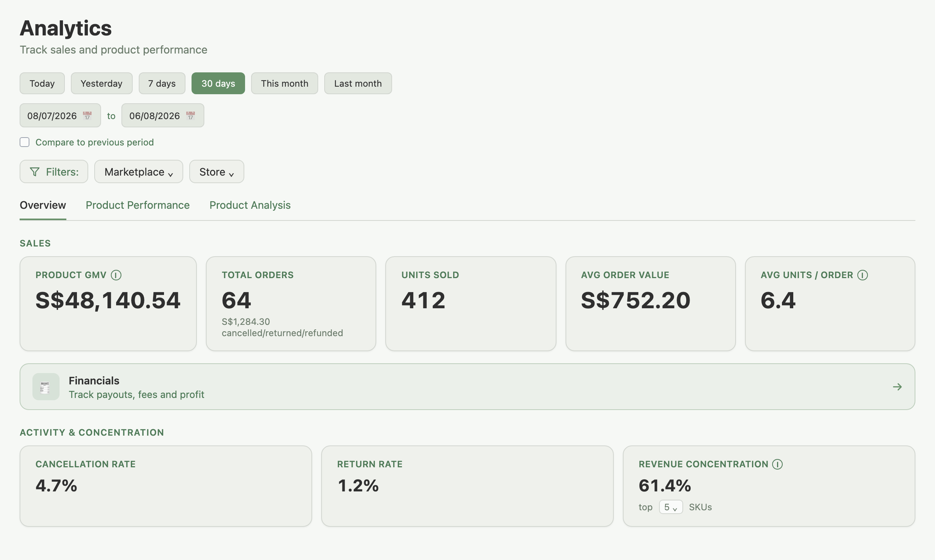Open the end date calendar icon
This screenshot has width=935, height=560.
pyautogui.click(x=191, y=115)
